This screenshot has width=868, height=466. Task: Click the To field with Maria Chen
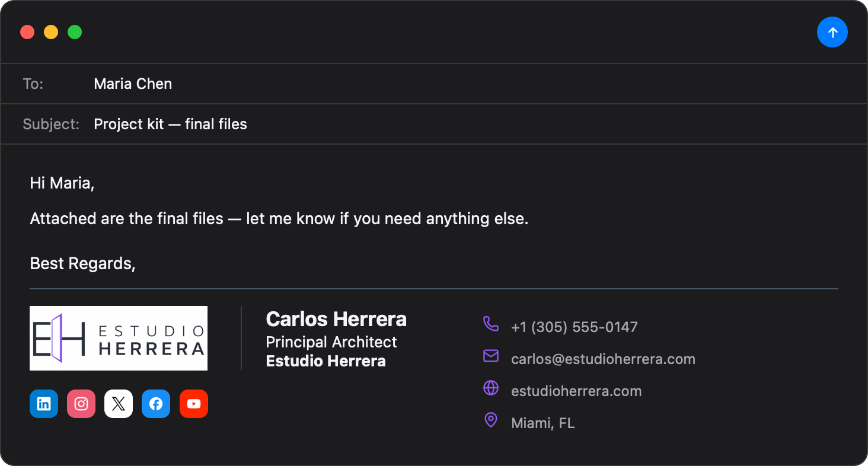coord(434,84)
